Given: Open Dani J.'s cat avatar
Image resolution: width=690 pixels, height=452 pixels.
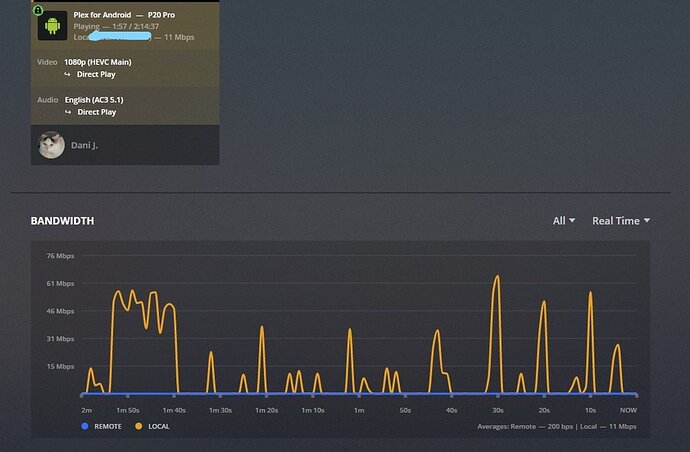Looking at the screenshot, I should (51, 145).
